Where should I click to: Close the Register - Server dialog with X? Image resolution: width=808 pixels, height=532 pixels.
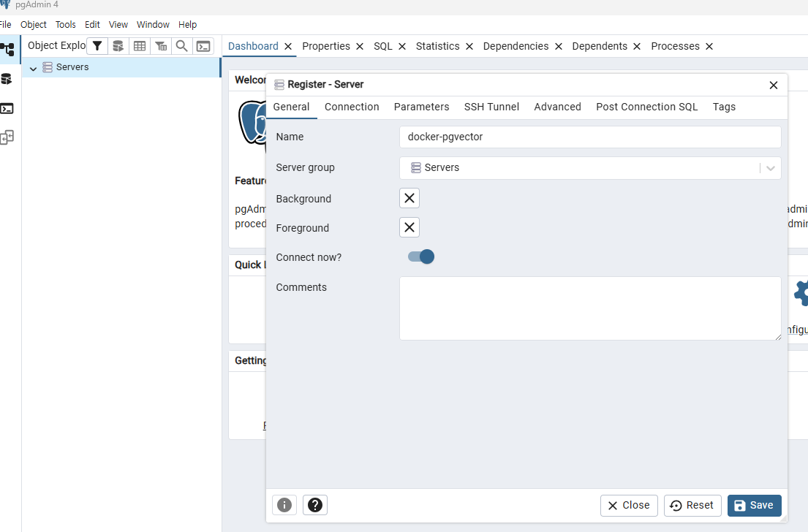click(773, 85)
